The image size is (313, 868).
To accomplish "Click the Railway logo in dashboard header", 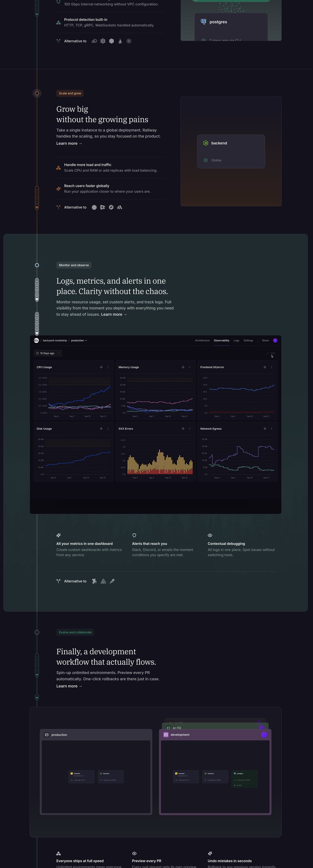I will [x=37, y=340].
